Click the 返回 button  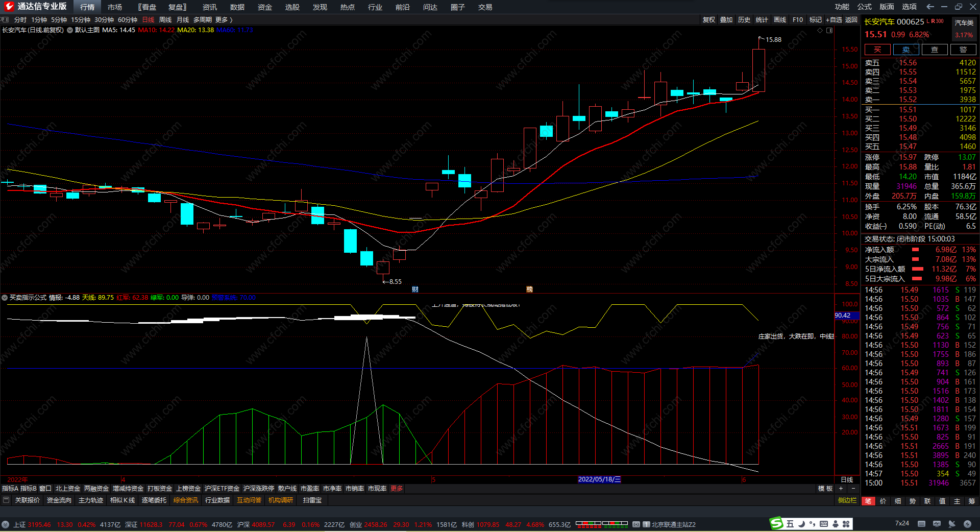pos(851,20)
